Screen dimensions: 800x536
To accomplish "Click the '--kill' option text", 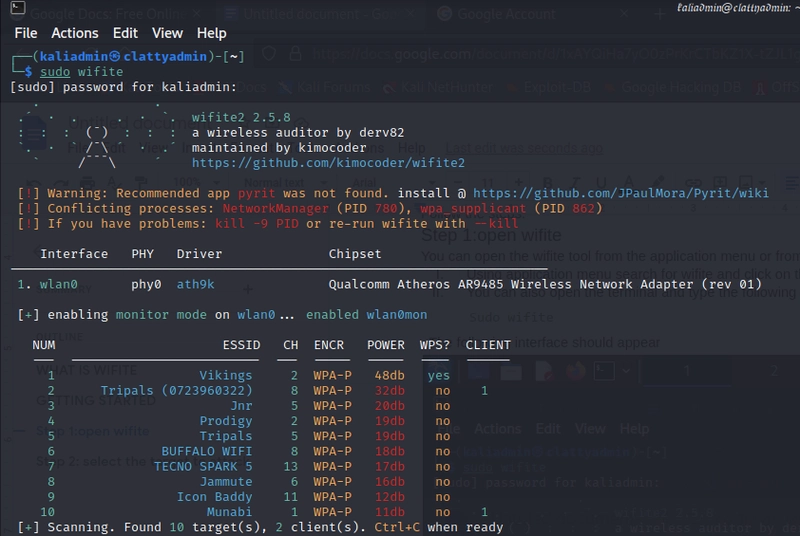I will pos(496,224).
